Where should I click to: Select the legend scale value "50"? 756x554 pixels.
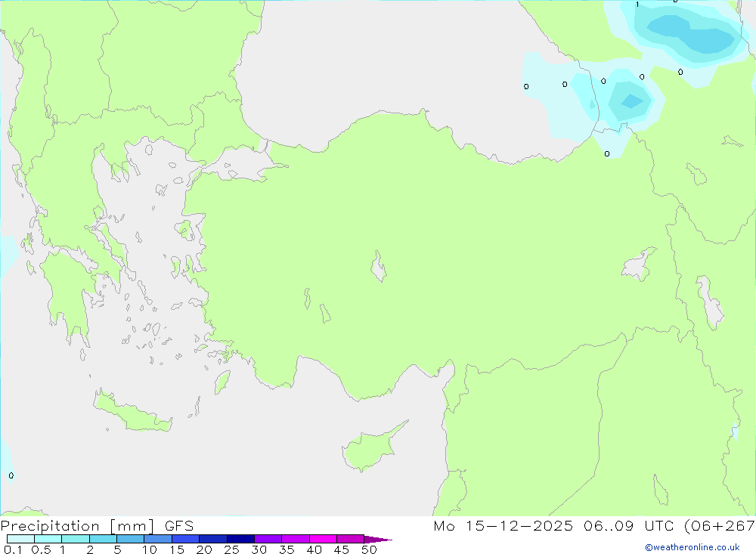click(370, 549)
